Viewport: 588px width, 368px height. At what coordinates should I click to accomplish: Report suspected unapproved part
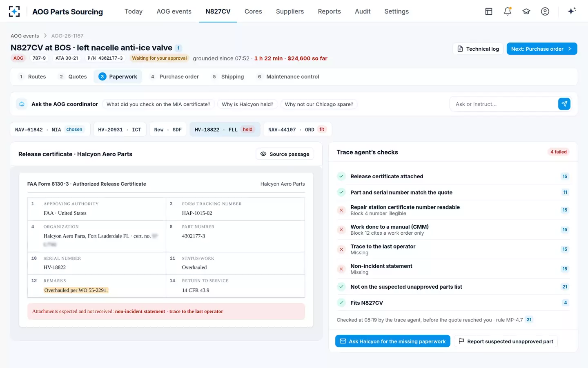[x=506, y=341]
